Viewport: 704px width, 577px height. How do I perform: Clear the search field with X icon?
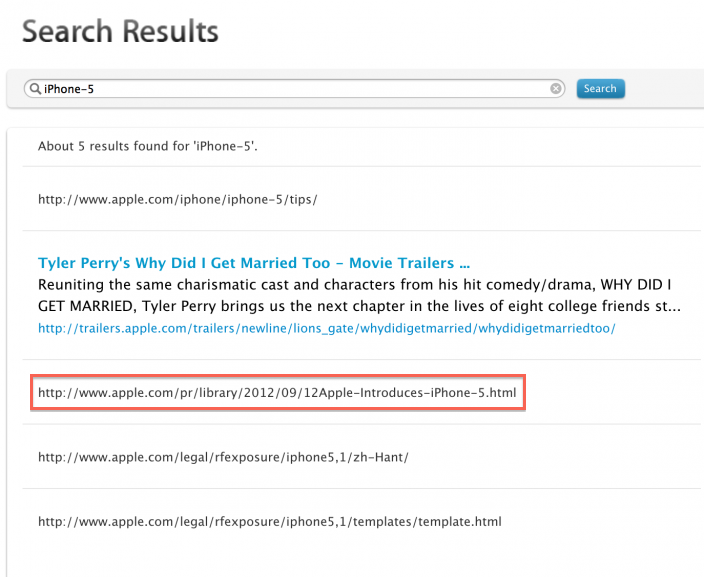click(555, 88)
